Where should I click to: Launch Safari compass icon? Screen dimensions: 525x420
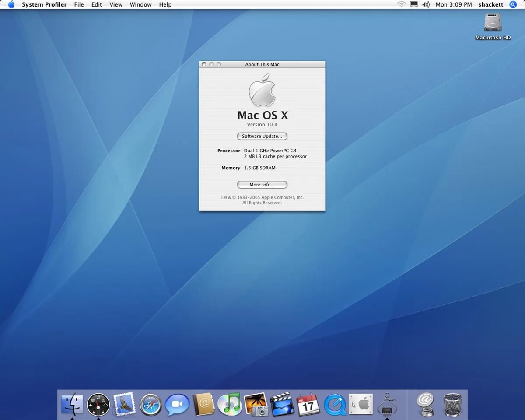tap(151, 405)
